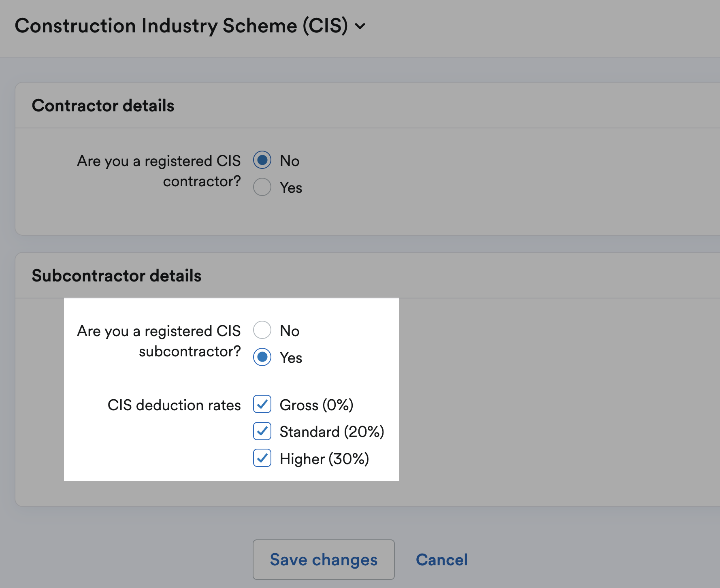Select No for registered CIS subcontractor

(262, 330)
